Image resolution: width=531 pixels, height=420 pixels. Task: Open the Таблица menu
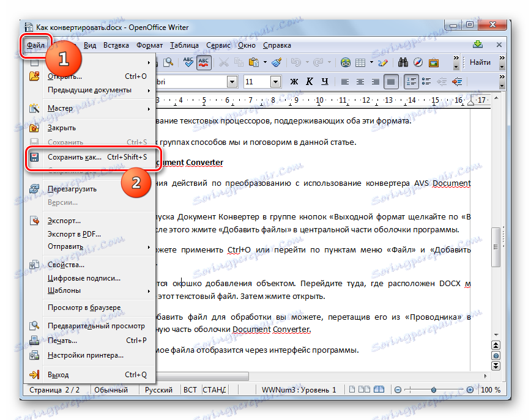(x=184, y=45)
